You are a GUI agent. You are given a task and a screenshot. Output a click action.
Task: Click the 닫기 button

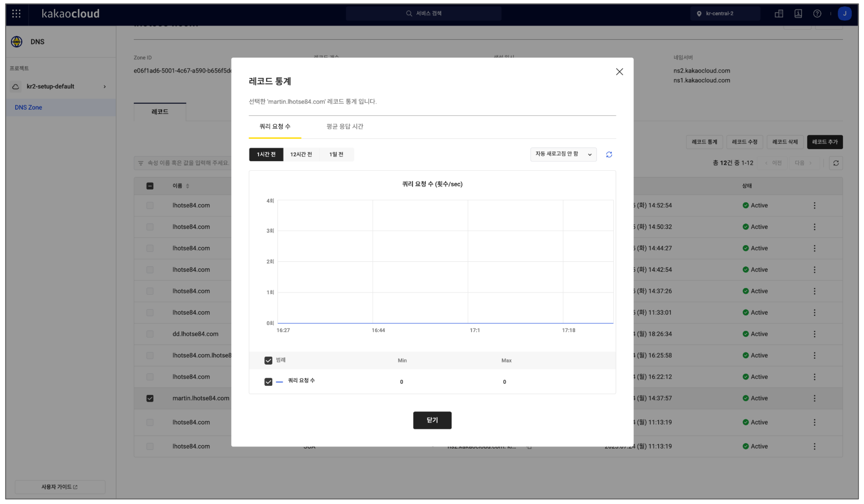coord(432,420)
